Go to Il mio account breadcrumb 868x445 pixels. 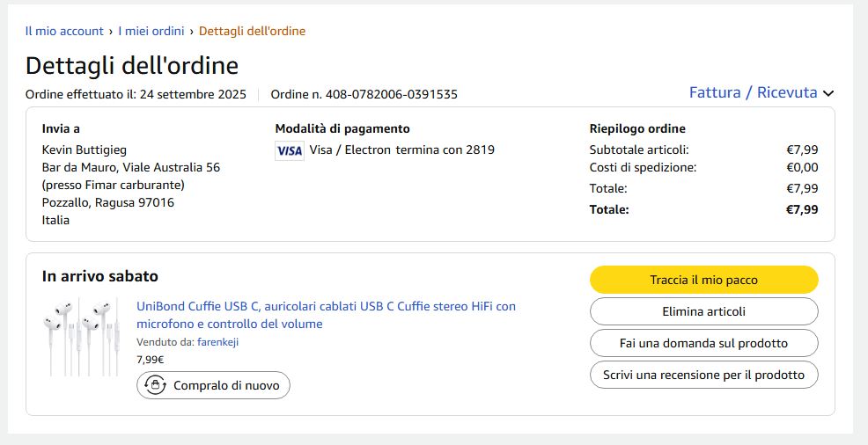coord(64,31)
